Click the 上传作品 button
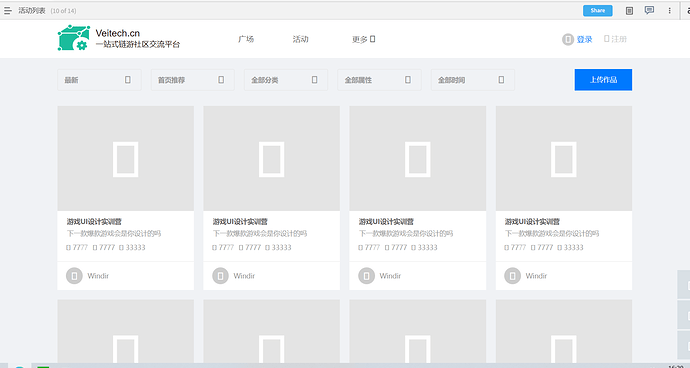This screenshot has width=690, height=368. 603,80
